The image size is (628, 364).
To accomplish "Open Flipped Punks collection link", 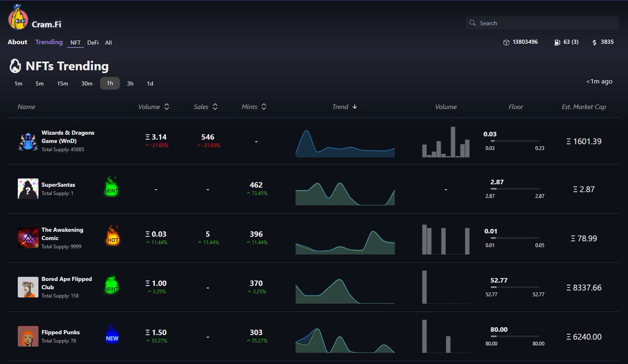I will (x=61, y=332).
